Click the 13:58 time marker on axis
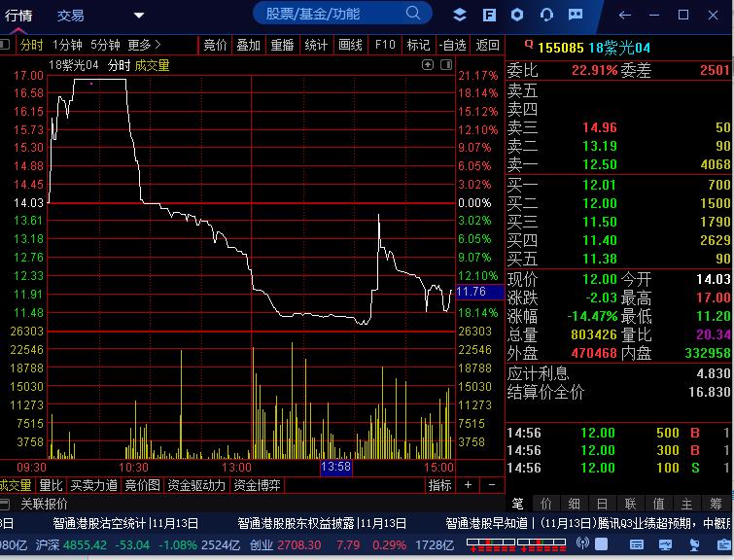 (335, 467)
